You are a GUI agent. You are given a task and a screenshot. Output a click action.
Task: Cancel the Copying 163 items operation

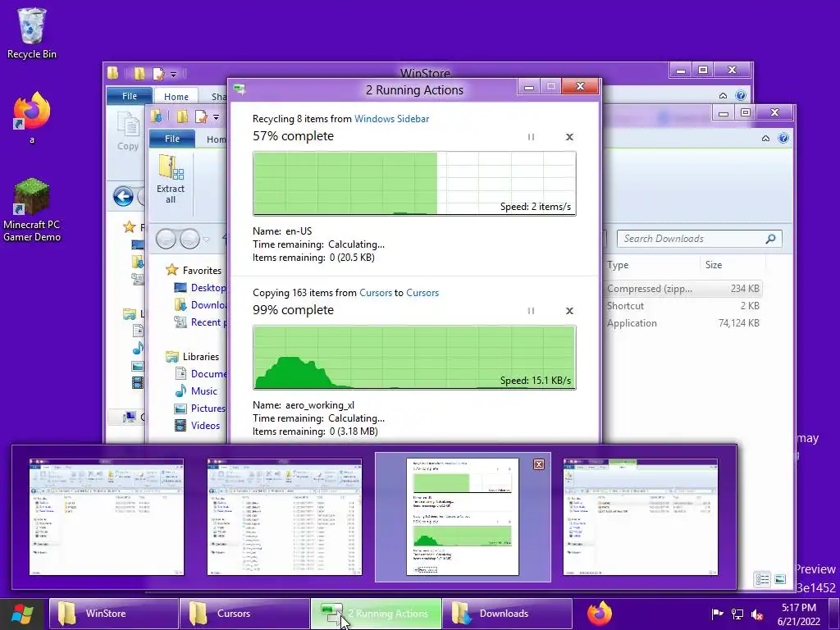(569, 311)
